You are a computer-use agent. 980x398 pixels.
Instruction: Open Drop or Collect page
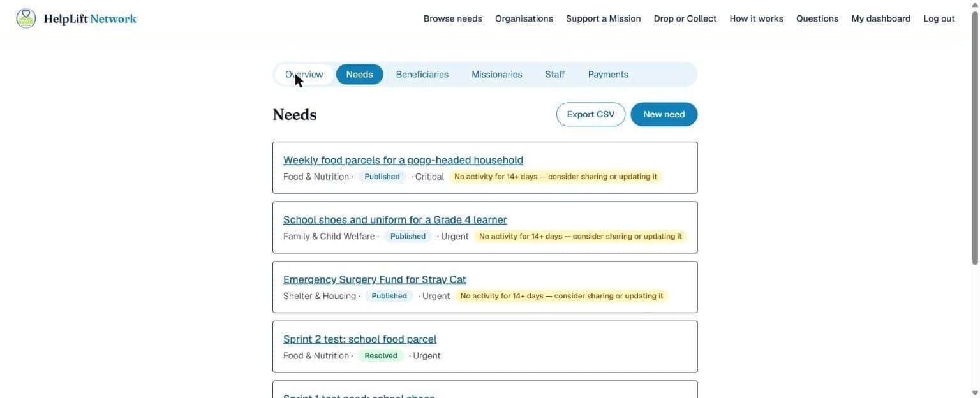pos(685,18)
